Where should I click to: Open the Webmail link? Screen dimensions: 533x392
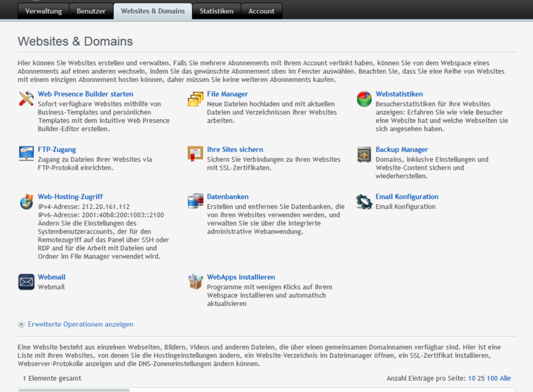[x=51, y=277]
